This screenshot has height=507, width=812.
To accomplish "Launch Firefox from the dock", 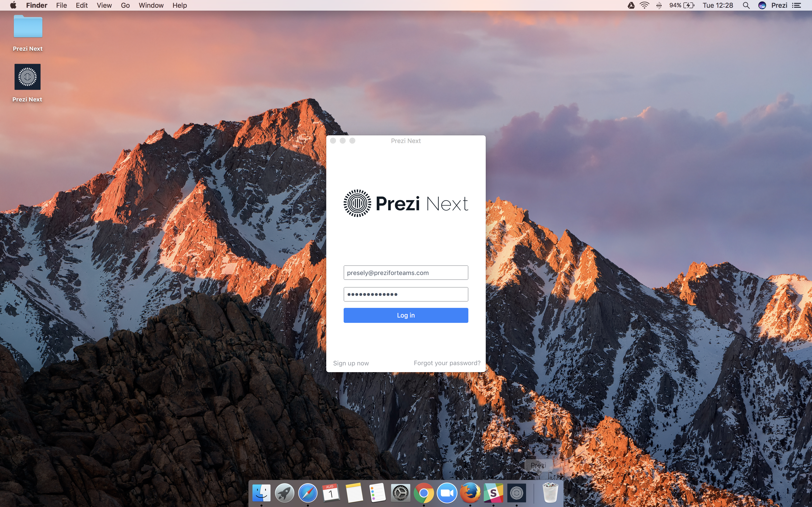I will coord(470,493).
